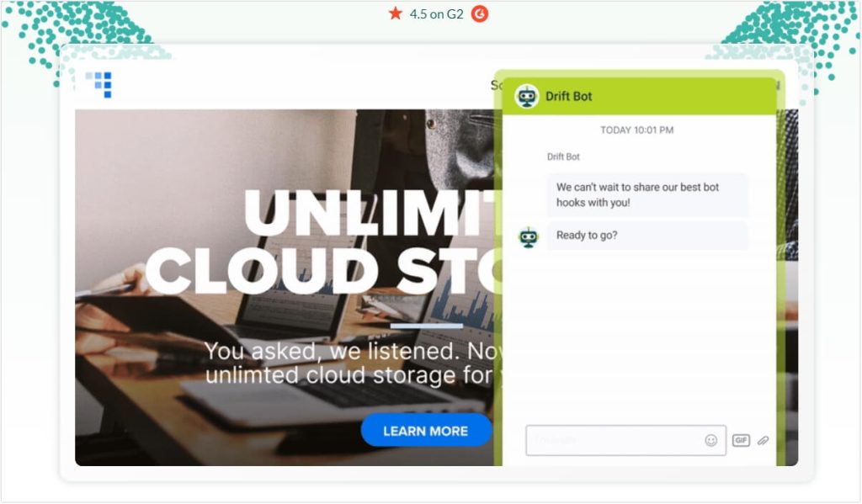This screenshot has width=862, height=504.
Task: Click the orange rating star icon
Action: (396, 13)
